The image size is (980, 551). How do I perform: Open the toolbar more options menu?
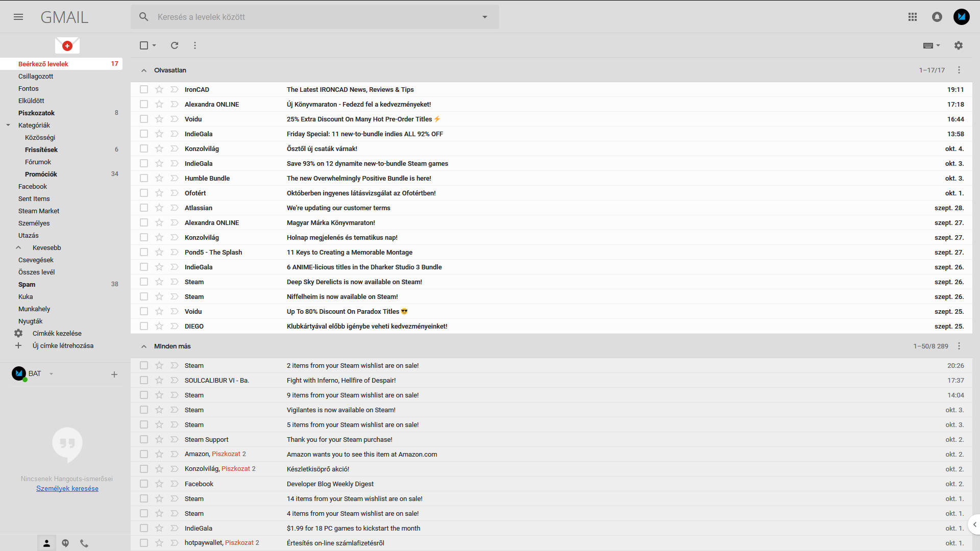coord(195,45)
